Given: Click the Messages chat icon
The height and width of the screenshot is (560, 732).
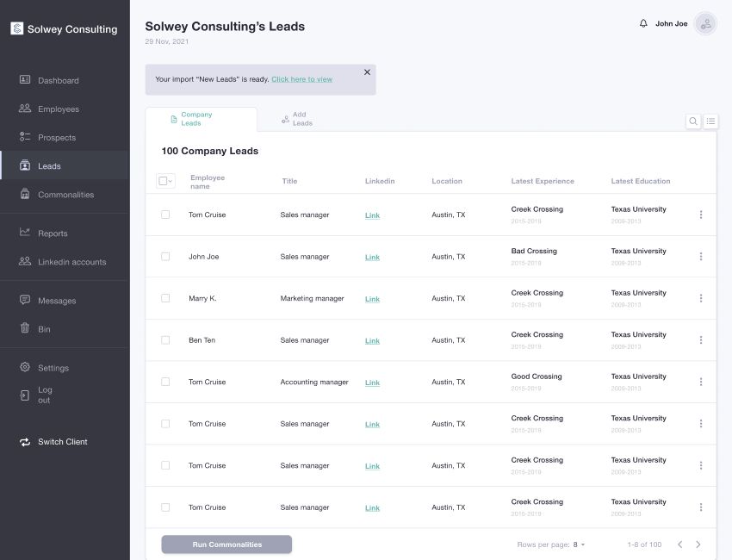Looking at the screenshot, I should (x=25, y=300).
